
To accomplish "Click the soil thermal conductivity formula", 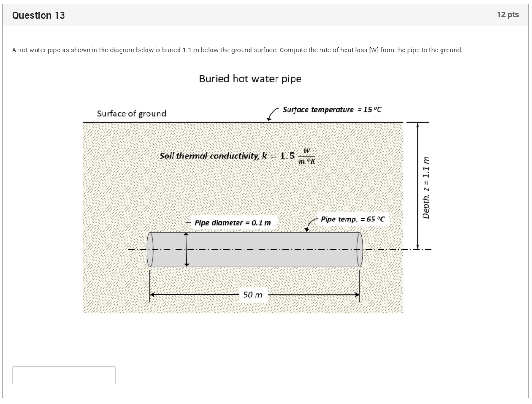I will [x=237, y=156].
